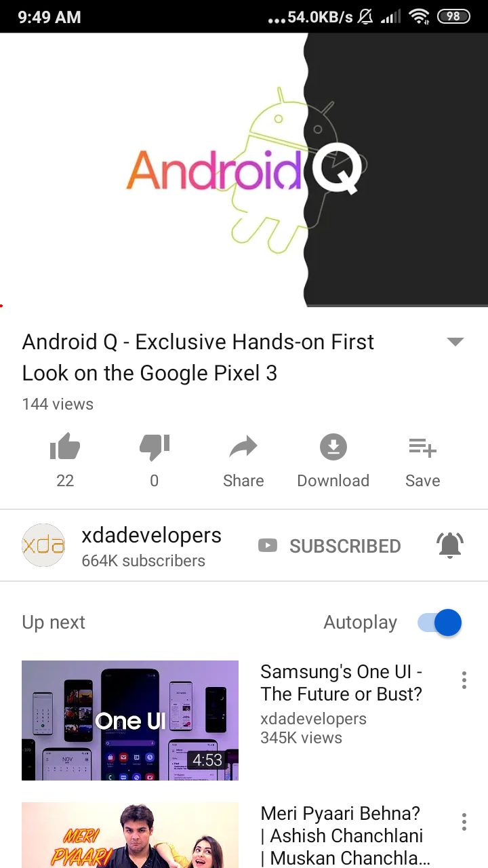Tap the Android Q video player
This screenshot has height=868, width=488.
[244, 170]
